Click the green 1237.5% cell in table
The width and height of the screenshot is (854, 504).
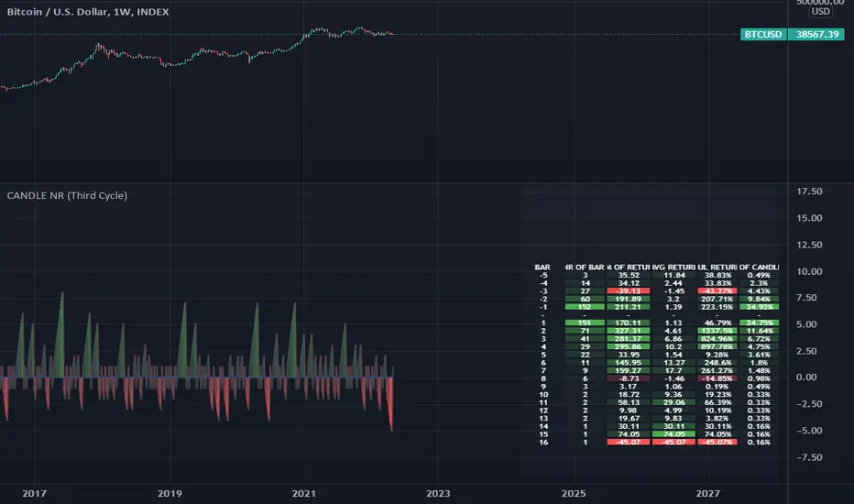pyautogui.click(x=717, y=331)
